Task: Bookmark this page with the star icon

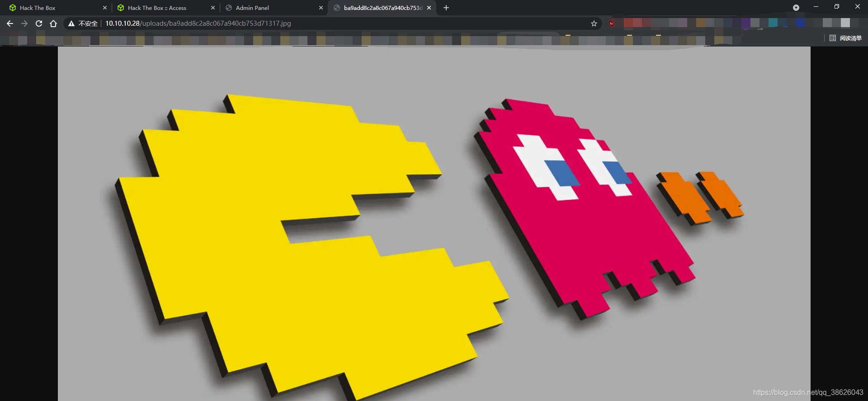Action: pyautogui.click(x=594, y=23)
